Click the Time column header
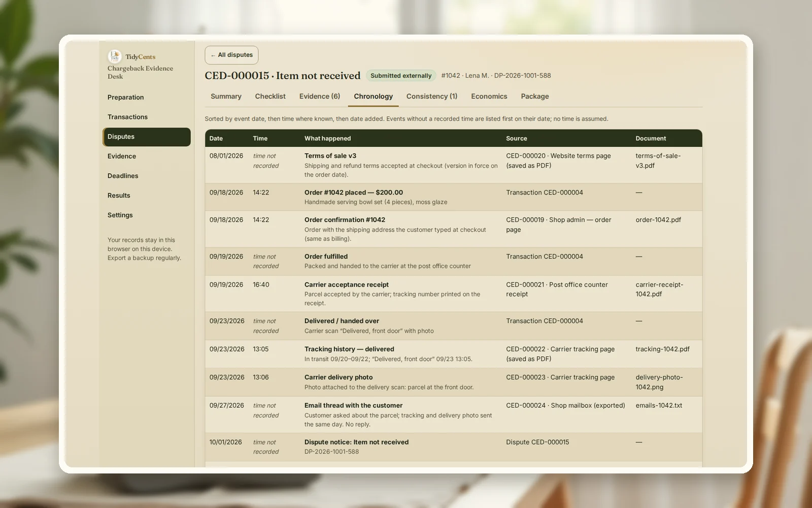Image resolution: width=812 pixels, height=508 pixels. click(x=260, y=138)
